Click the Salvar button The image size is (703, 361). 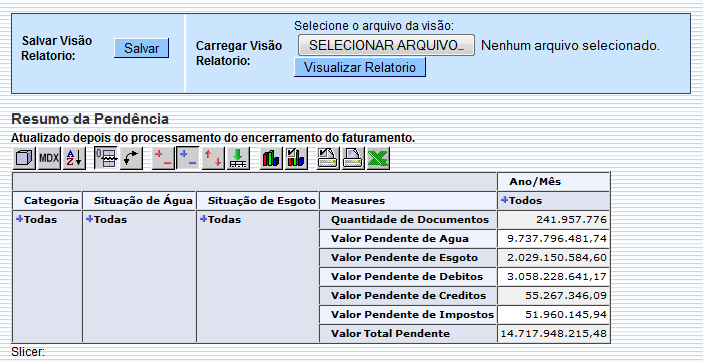point(141,48)
